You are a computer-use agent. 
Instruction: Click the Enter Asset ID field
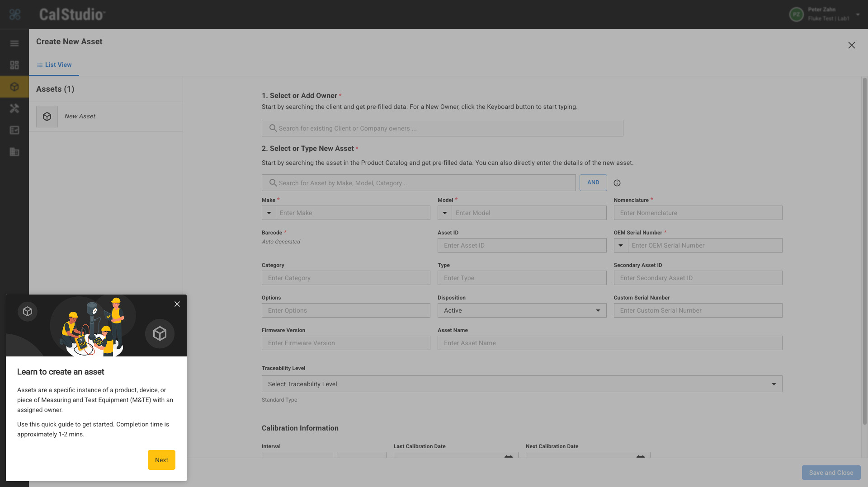pyautogui.click(x=522, y=245)
